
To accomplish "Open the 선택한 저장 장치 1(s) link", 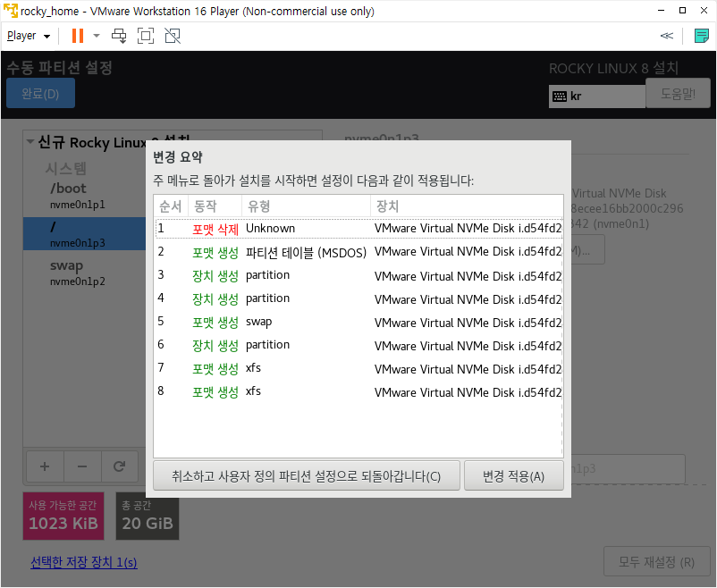I will point(84,562).
